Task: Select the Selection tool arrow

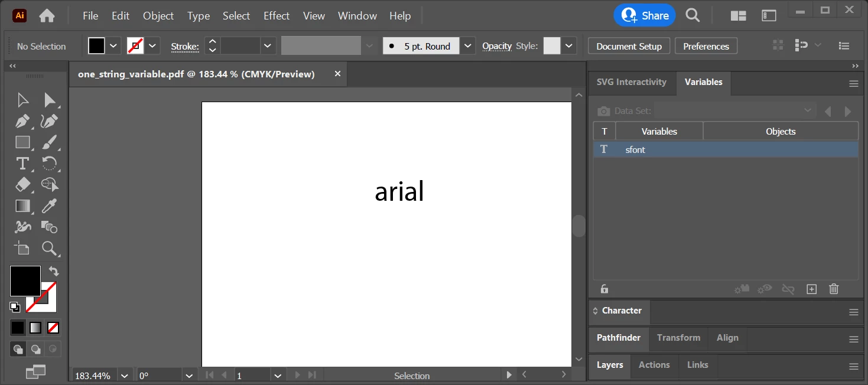Action: coord(22,100)
